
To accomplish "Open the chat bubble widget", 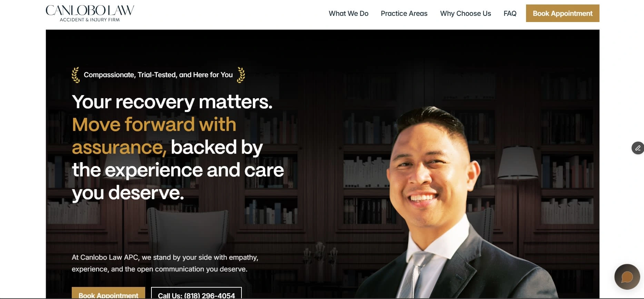I will pyautogui.click(x=627, y=277).
